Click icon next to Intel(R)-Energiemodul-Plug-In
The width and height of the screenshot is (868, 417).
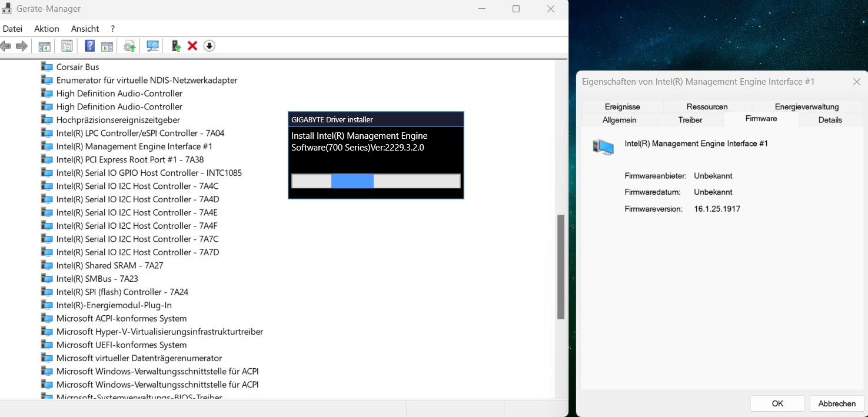(x=47, y=305)
